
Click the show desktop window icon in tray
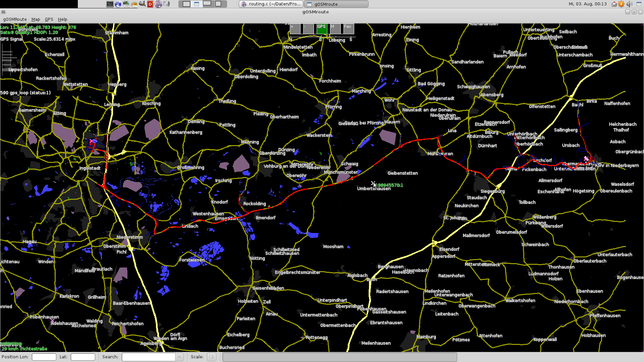pos(639,4)
